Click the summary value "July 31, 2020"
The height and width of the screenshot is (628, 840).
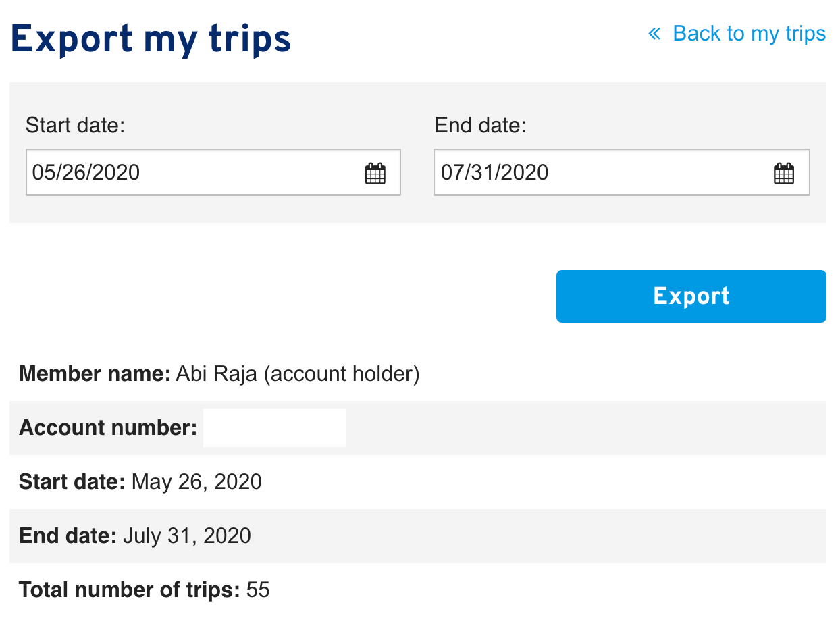pyautogui.click(x=187, y=535)
